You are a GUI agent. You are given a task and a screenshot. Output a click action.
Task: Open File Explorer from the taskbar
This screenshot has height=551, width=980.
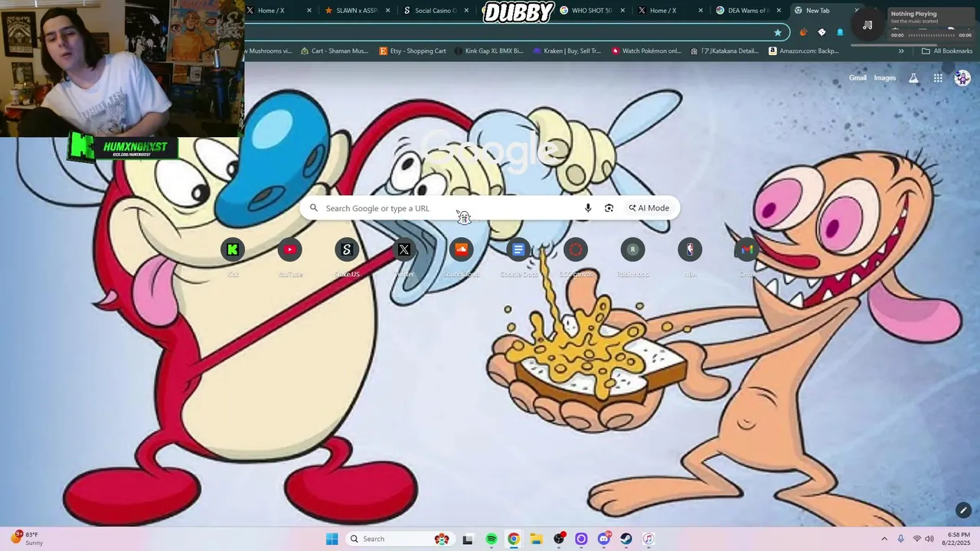(x=536, y=539)
